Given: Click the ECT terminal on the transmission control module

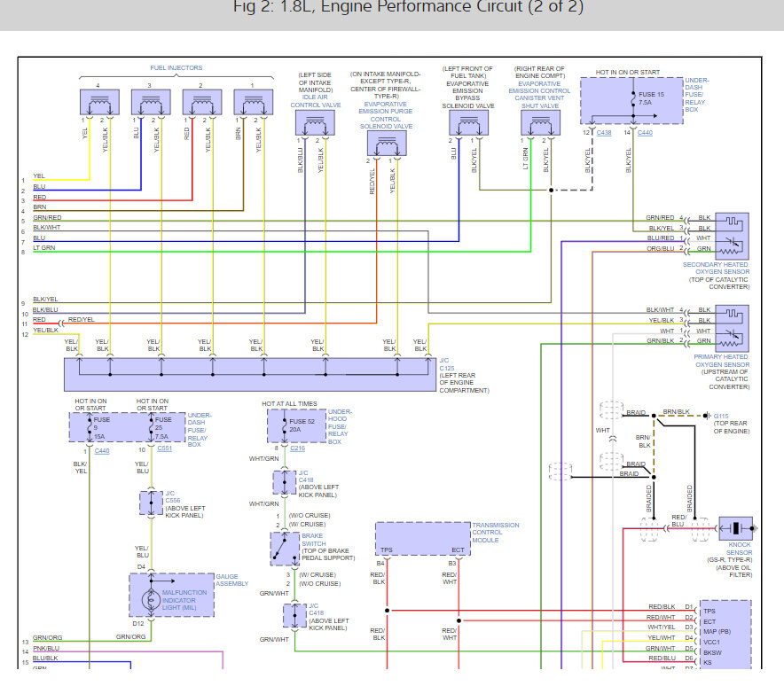Looking at the screenshot, I should tap(458, 550).
